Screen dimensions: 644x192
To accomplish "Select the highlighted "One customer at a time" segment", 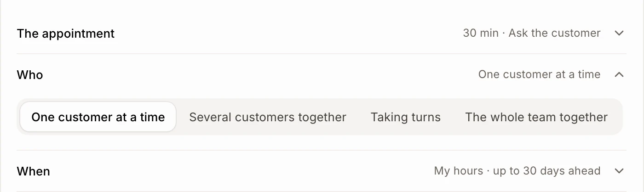I will click(98, 117).
